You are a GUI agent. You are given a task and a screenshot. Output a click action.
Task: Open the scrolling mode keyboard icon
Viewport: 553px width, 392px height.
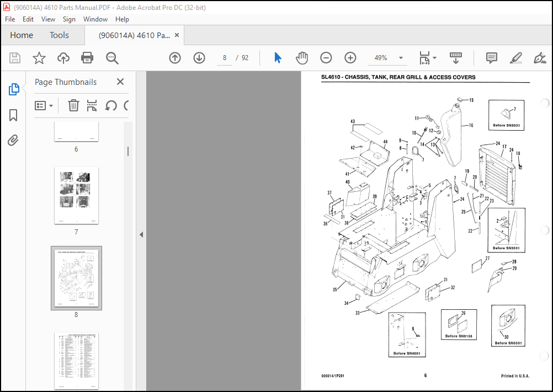coord(456,58)
